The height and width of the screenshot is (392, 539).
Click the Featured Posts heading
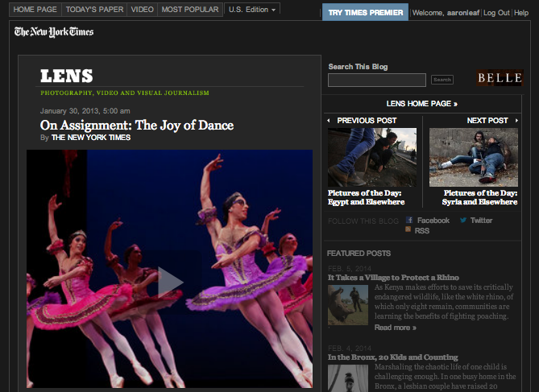pos(359,254)
